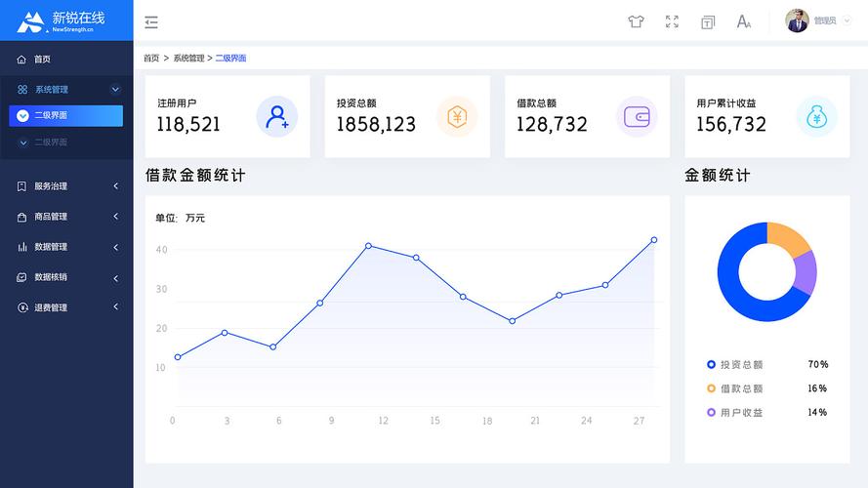Screen dimensions: 868x488
Task: Open the theme skin shirt icon
Action: (x=636, y=21)
